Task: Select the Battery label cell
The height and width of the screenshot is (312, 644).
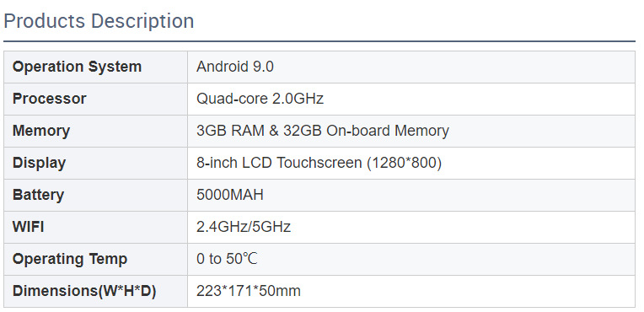Action: 96,196
